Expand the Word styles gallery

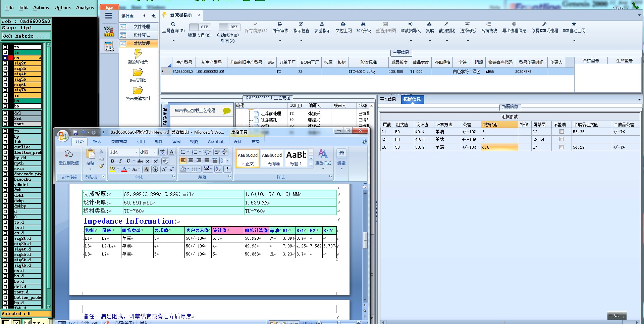tap(311, 165)
